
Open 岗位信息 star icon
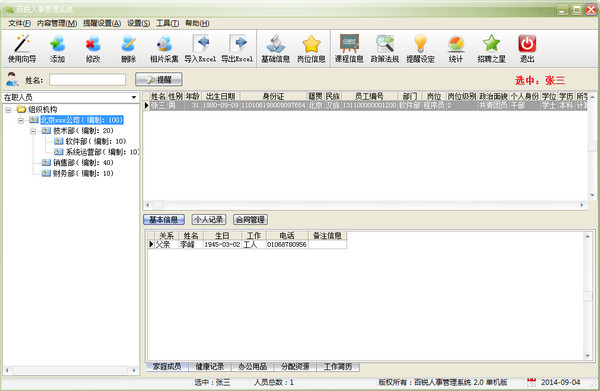click(311, 44)
